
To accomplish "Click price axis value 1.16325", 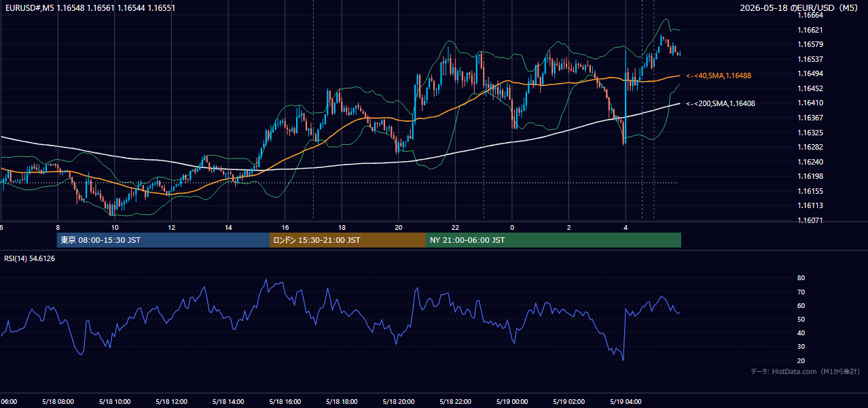I will pyautogui.click(x=810, y=133).
